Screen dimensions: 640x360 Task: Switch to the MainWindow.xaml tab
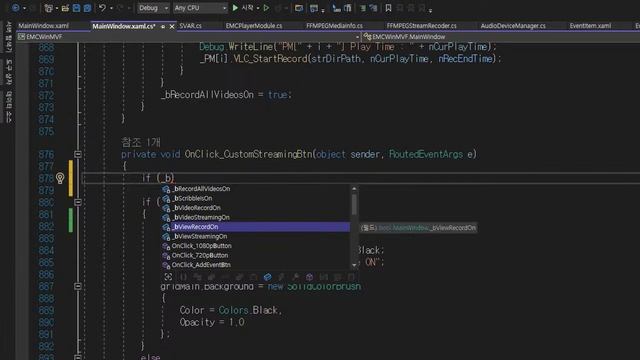pos(44,26)
